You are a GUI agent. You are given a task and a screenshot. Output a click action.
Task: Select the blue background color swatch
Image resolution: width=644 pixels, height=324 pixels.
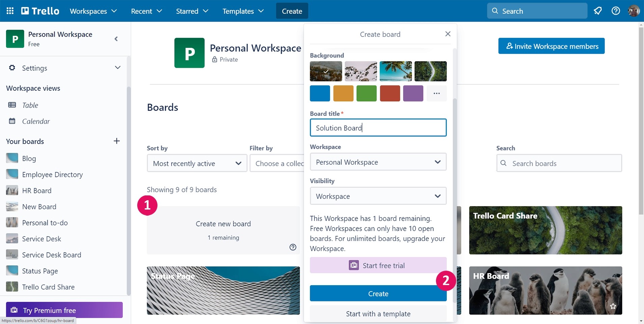tap(320, 93)
